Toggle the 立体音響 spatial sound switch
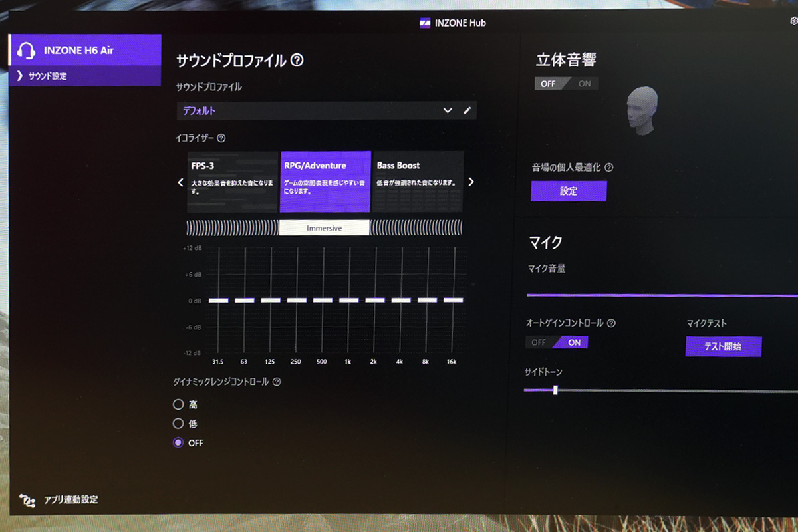Viewport: 798px width, 532px height. [x=566, y=84]
